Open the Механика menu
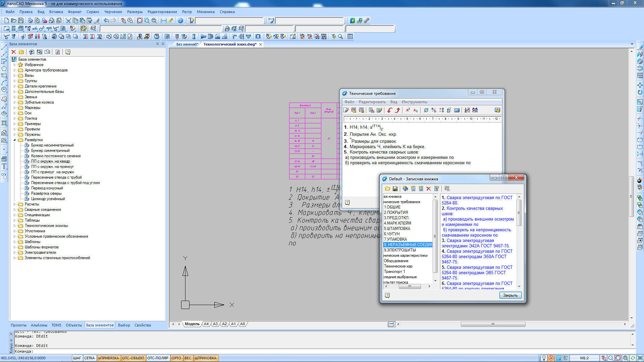 pyautogui.click(x=206, y=12)
